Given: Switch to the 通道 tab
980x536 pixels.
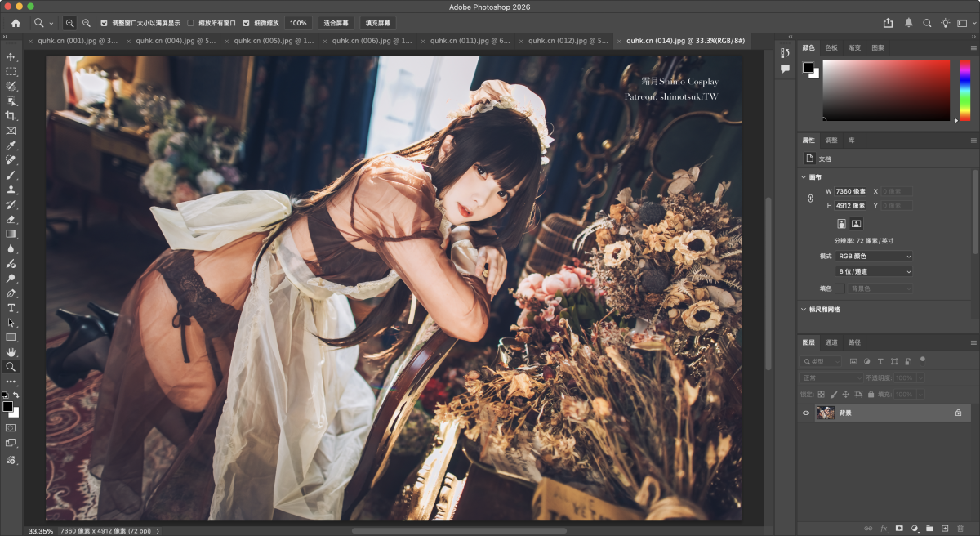Looking at the screenshot, I should pos(831,342).
